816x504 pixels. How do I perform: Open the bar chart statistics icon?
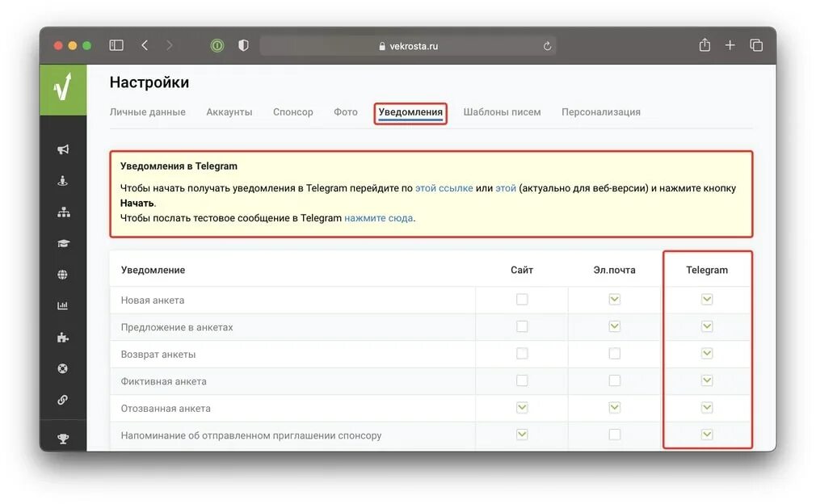[x=62, y=306]
